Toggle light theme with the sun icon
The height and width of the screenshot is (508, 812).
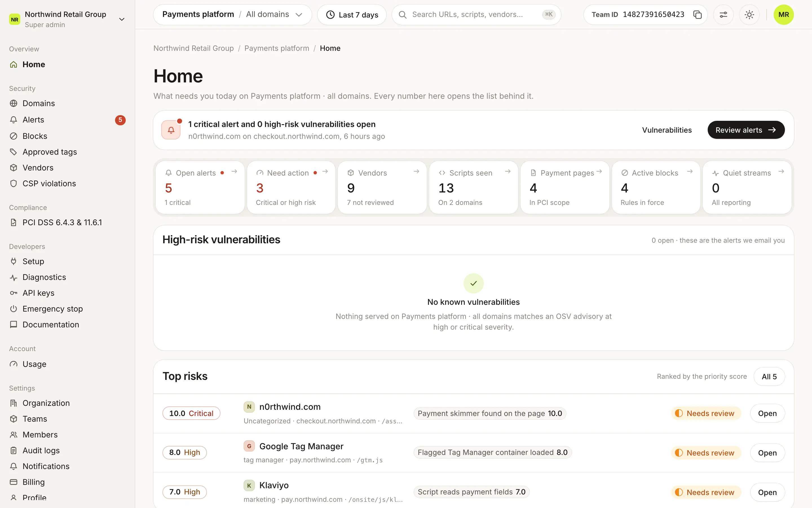749,15
